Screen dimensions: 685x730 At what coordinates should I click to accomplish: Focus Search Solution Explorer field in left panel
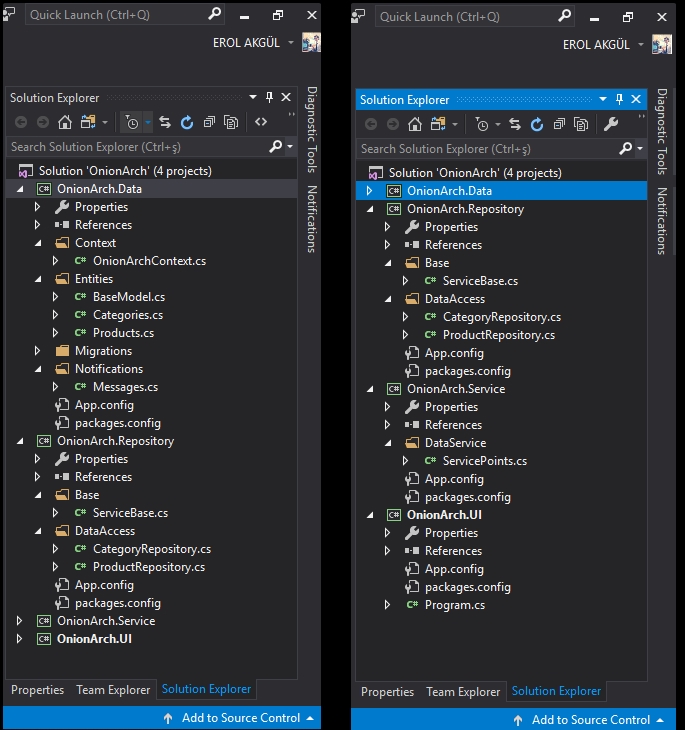tap(135, 147)
